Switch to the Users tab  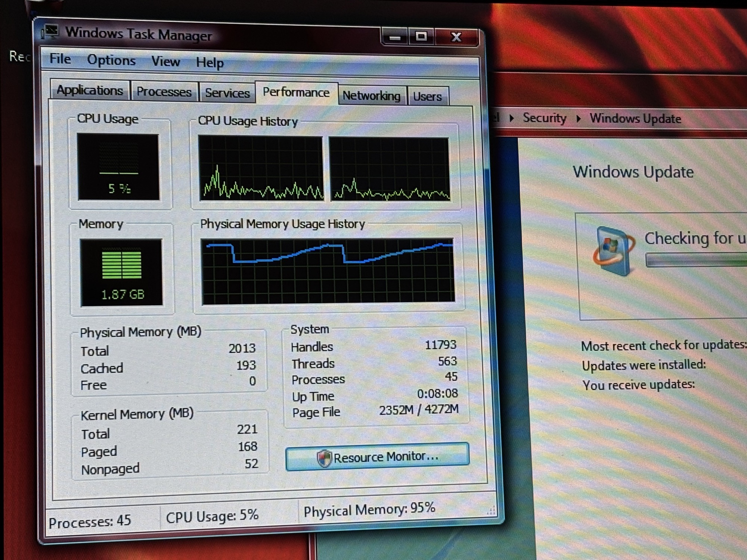(x=427, y=97)
